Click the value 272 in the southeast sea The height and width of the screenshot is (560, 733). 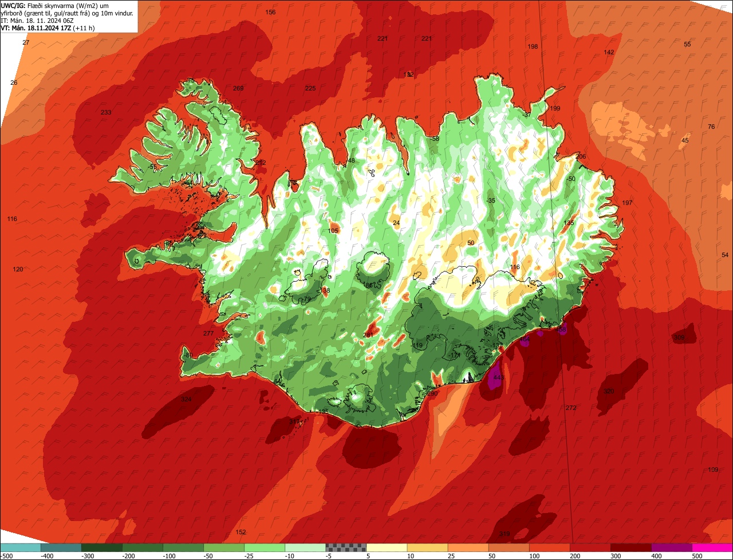pos(571,408)
